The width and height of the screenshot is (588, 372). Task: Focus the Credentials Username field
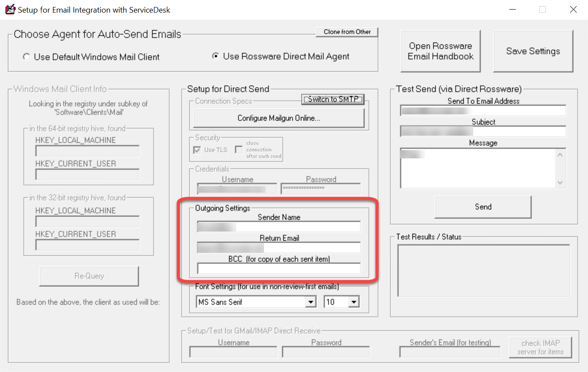[x=237, y=189]
